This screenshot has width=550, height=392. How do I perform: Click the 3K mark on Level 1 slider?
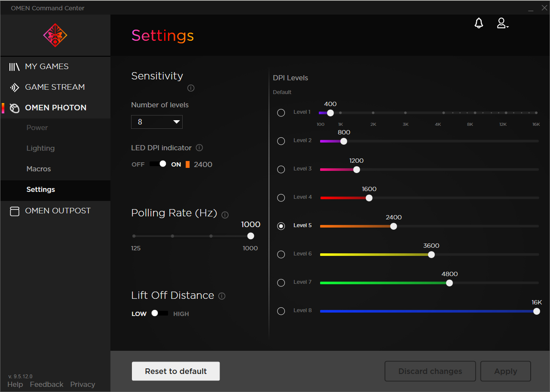tap(405, 113)
